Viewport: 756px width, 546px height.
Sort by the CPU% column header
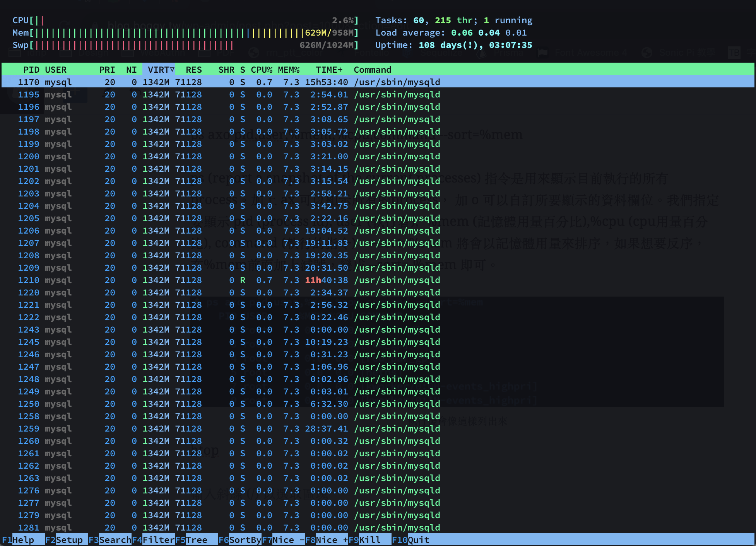click(x=261, y=70)
